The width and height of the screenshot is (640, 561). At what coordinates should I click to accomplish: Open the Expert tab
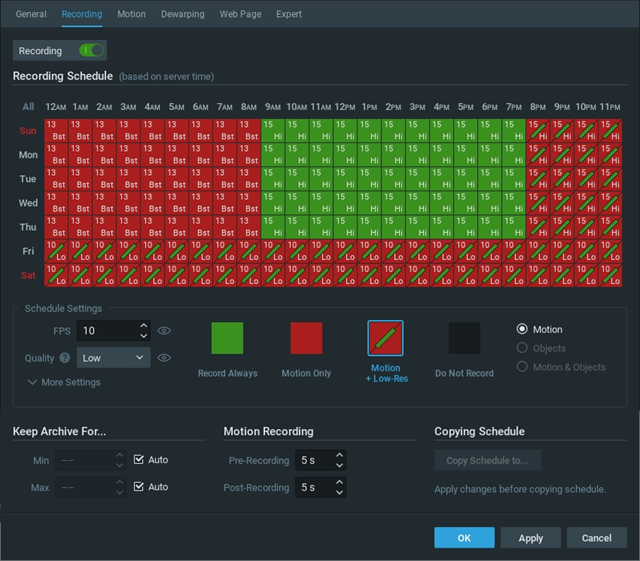coord(289,14)
